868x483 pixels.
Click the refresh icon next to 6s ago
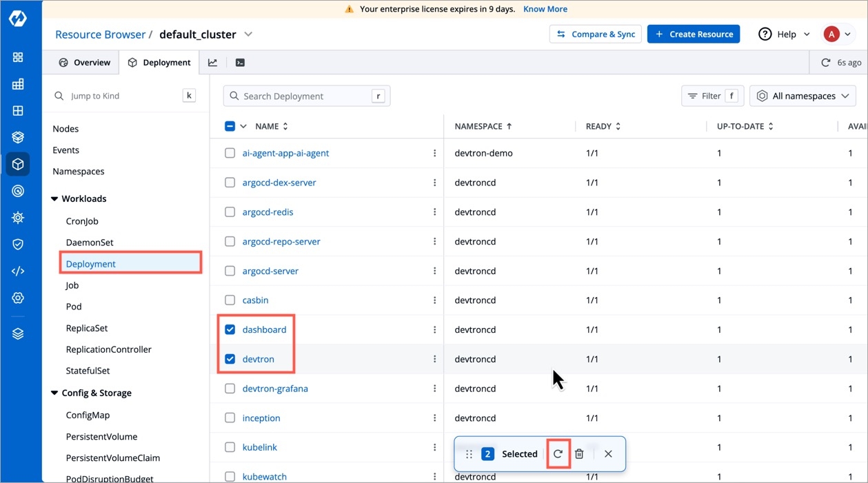825,63
